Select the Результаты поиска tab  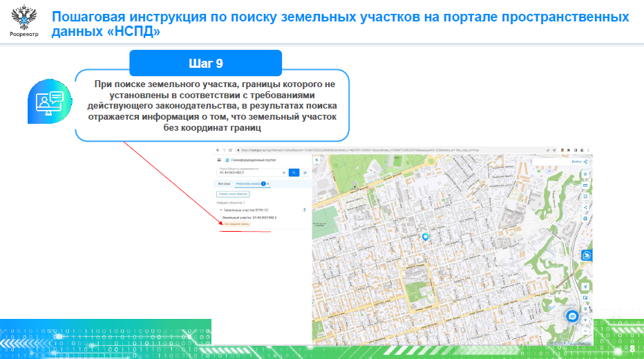click(x=248, y=184)
